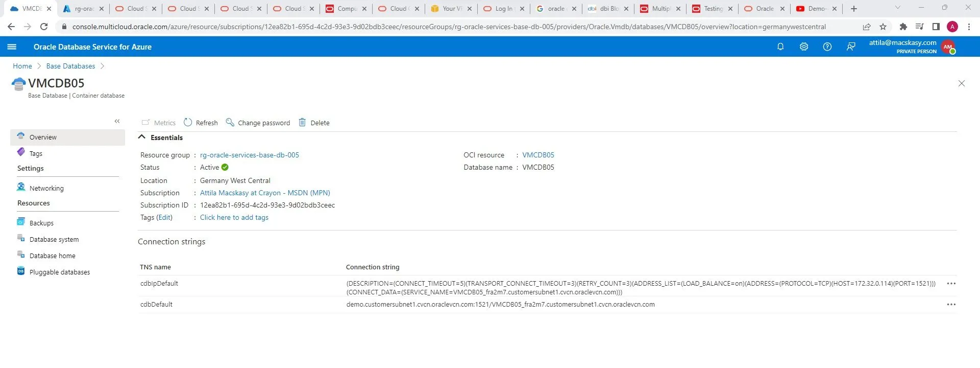
Task: Open more options for cdbDefault row
Action: coord(951,305)
